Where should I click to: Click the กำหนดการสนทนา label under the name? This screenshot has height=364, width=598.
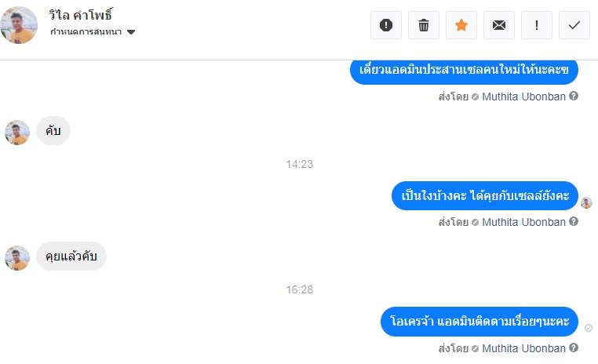86,31
